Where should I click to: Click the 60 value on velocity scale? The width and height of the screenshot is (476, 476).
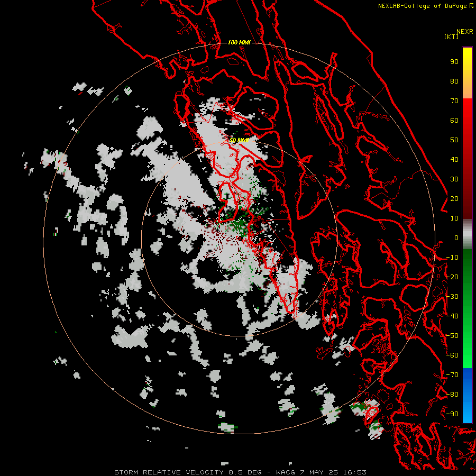click(x=454, y=121)
